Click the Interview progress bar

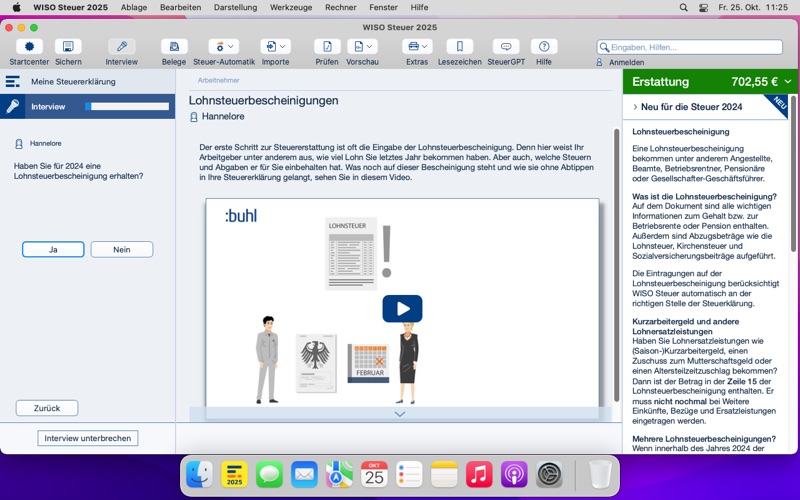[x=127, y=107]
